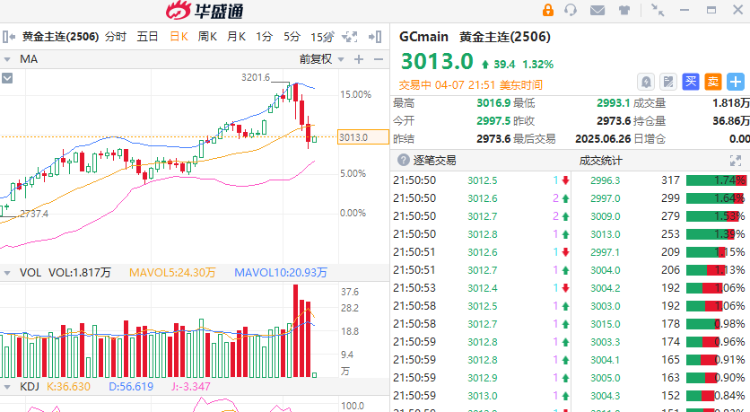Switch to 15分 chart tab
Viewport: 750px width, 412px height.
(322, 37)
